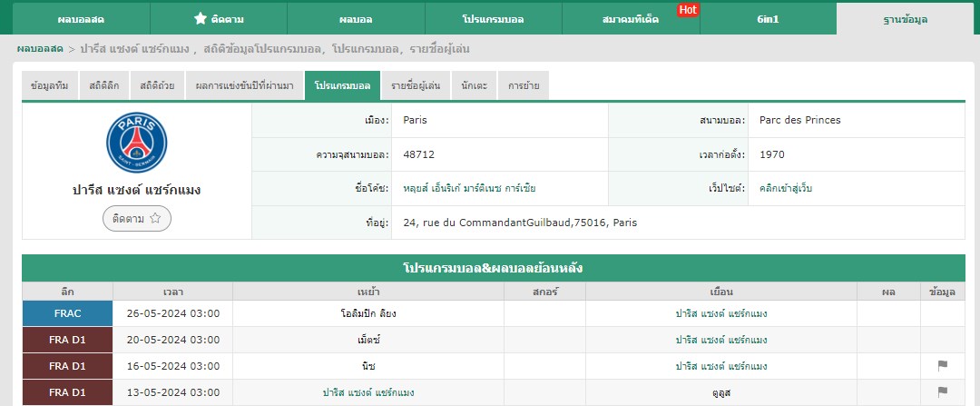Switch to the การย้าย tab
980x406 pixels.
coord(524,85)
